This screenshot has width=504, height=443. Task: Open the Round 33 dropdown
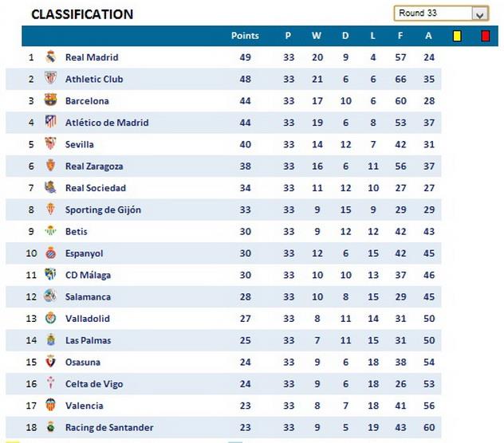[x=479, y=14]
